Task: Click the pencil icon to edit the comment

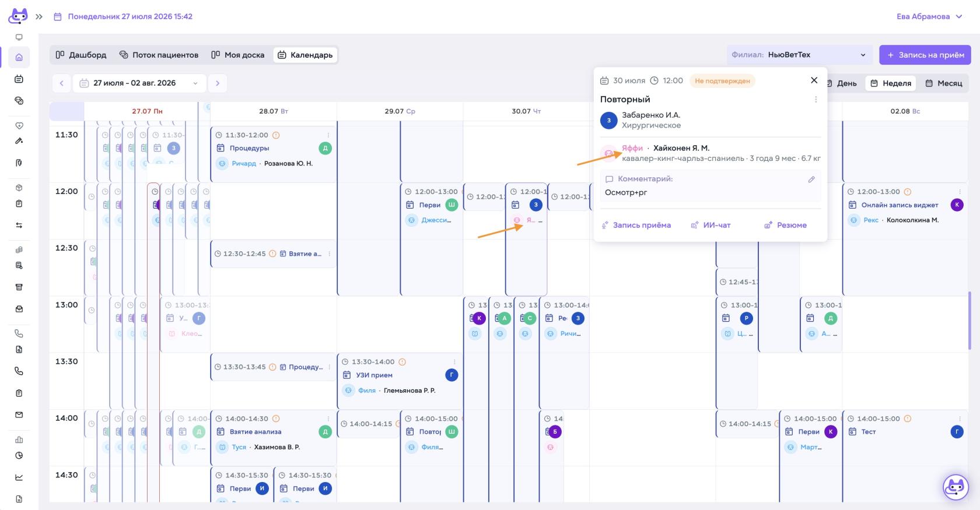Action: [811, 180]
